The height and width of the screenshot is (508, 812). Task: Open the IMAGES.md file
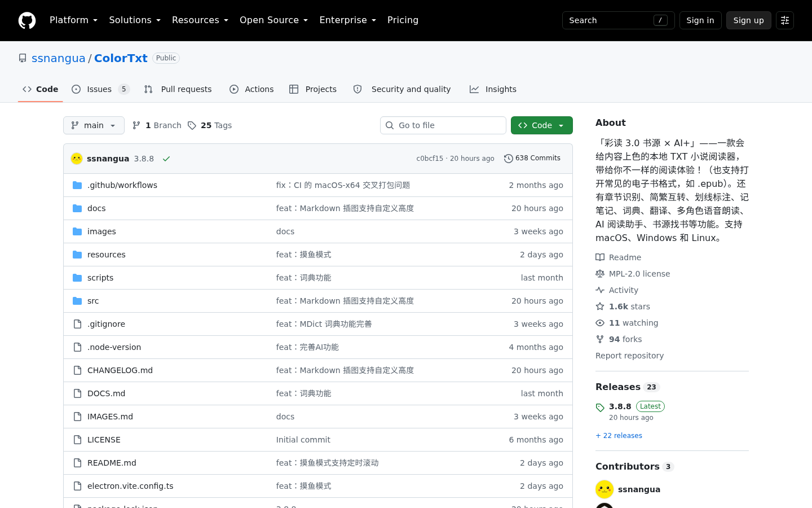click(x=110, y=417)
